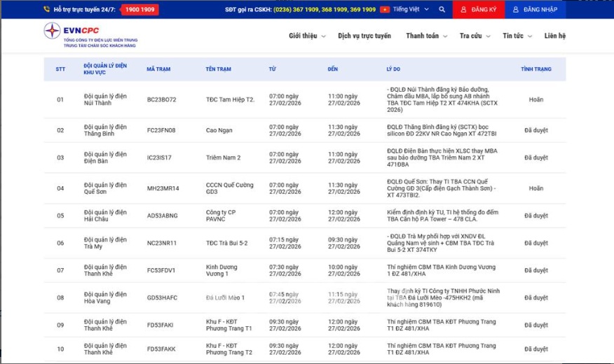Click the Tình trạng column header

(x=535, y=69)
